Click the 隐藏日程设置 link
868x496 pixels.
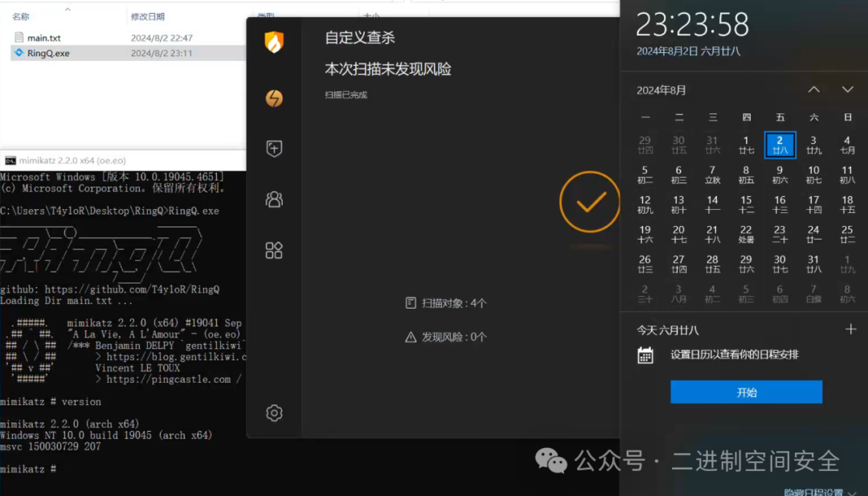point(813,492)
